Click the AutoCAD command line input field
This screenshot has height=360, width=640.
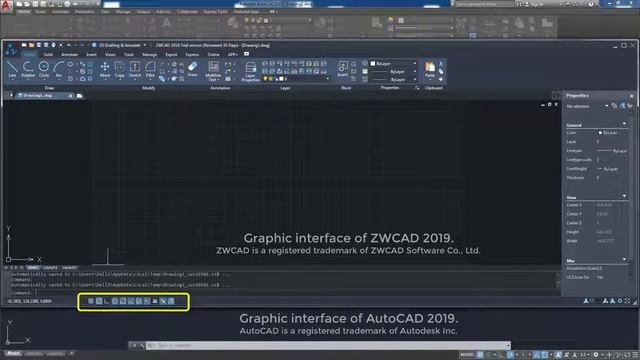(328, 345)
